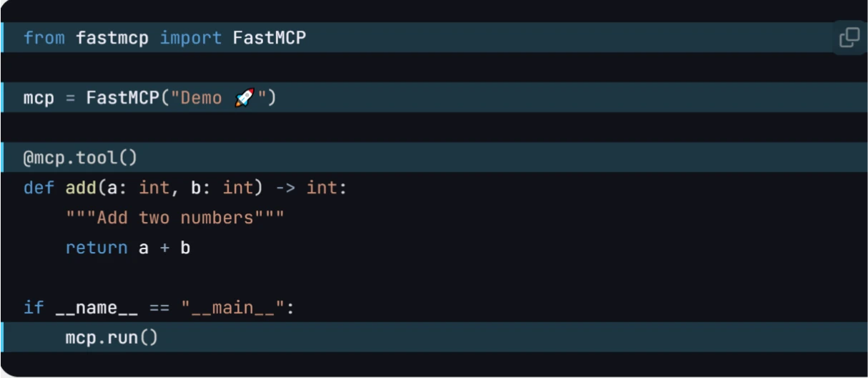The width and height of the screenshot is (868, 378).
Task: Click the 'fastmcp' module name
Action: [x=112, y=38]
